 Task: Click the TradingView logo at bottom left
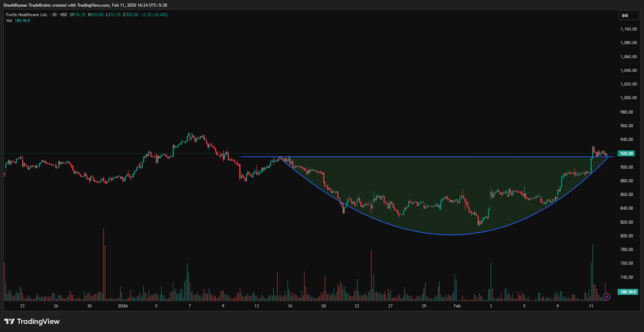(32, 322)
